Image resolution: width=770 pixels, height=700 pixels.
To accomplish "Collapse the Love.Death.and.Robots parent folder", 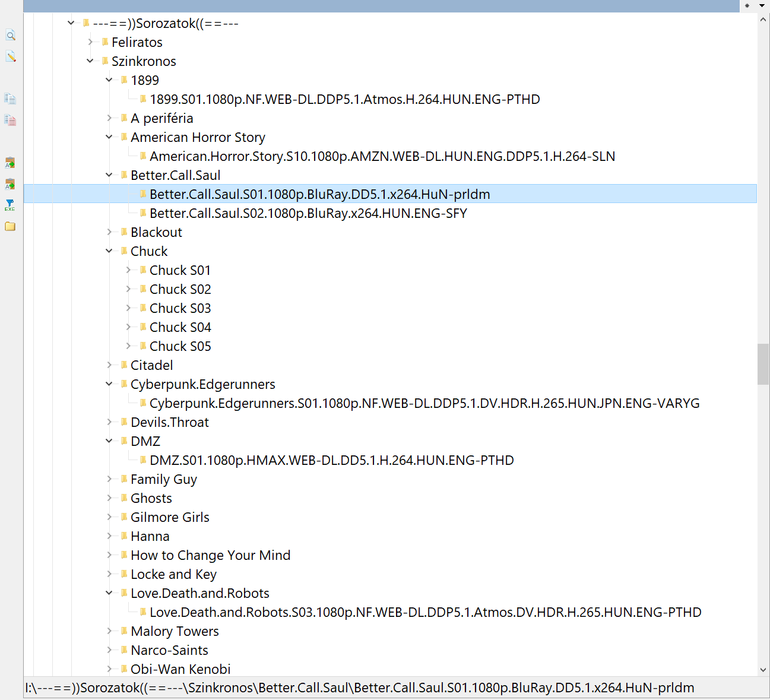I will (x=109, y=593).
